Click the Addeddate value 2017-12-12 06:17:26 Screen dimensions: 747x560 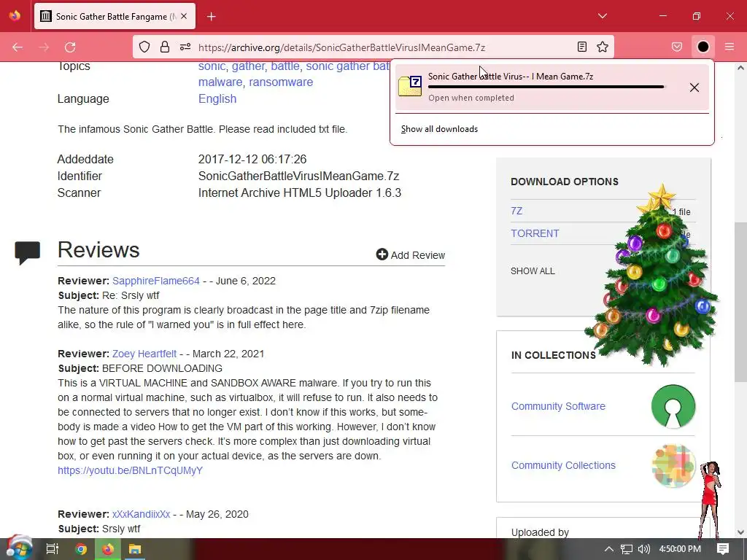(x=252, y=159)
